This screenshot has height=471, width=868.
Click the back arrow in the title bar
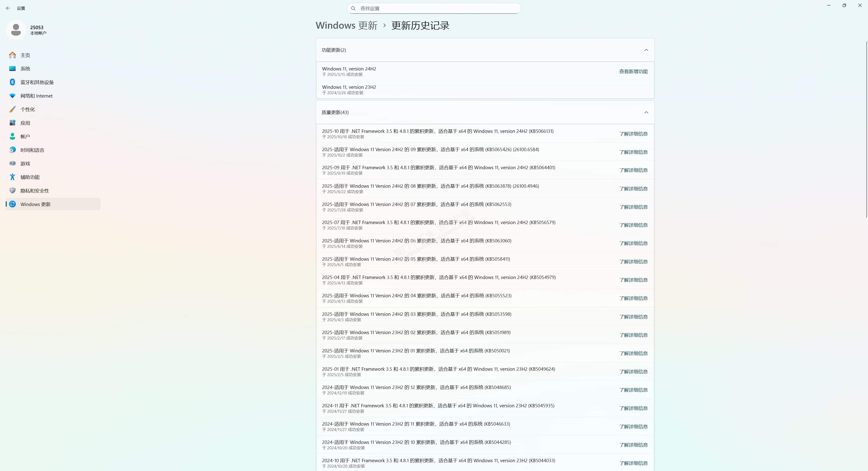[8, 8]
